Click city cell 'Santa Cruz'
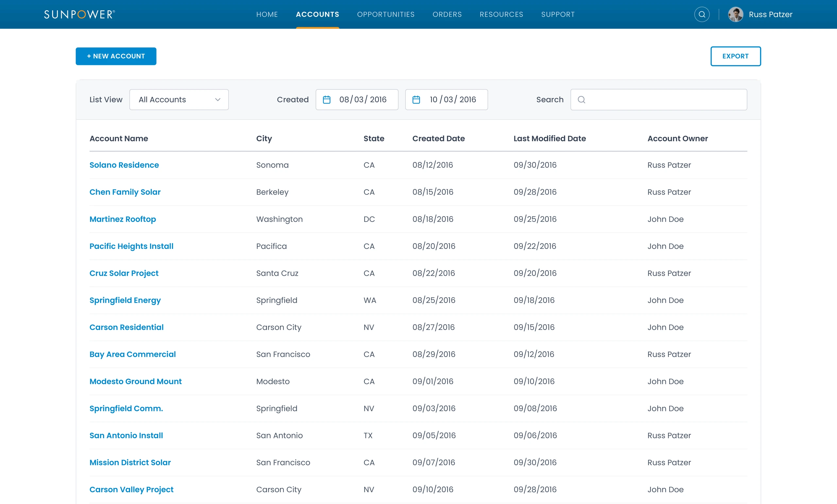This screenshot has width=837, height=504. tap(277, 273)
